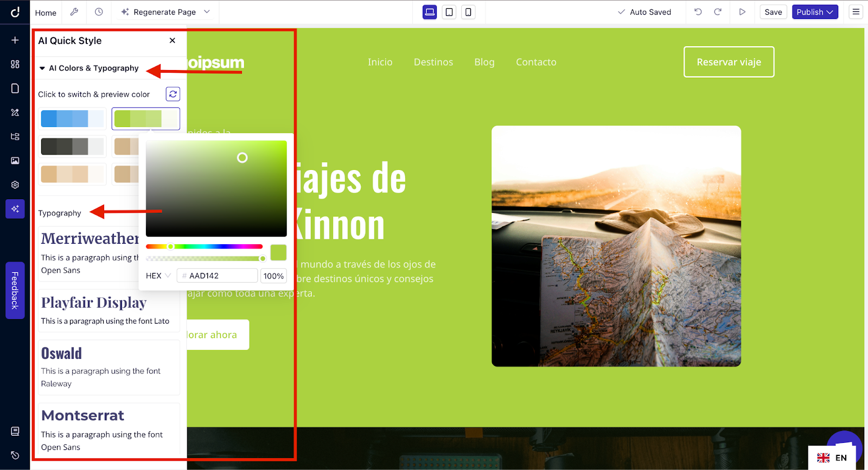Viewport: 868px width, 470px height.
Task: Open the pages icon in sidebar
Action: (x=15, y=88)
